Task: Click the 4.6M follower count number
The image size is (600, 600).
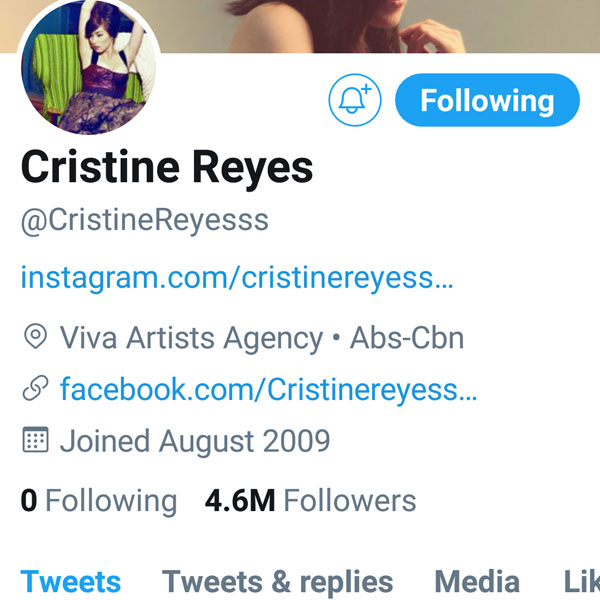Action: click(240, 501)
